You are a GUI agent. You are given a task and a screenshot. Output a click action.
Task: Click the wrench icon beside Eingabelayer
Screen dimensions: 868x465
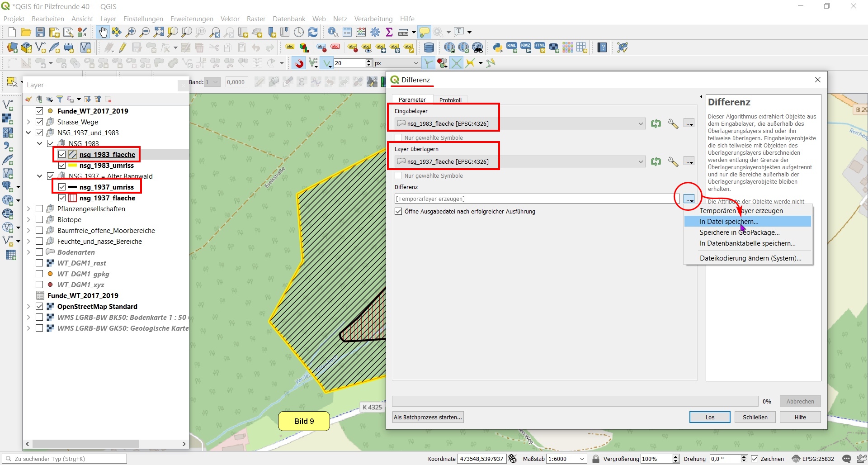pos(673,123)
